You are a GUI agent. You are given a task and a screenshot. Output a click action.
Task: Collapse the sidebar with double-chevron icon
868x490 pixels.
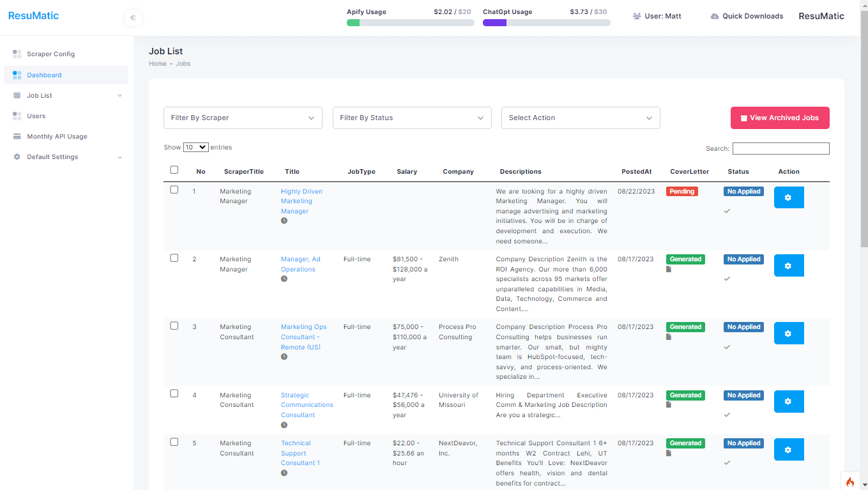point(133,18)
